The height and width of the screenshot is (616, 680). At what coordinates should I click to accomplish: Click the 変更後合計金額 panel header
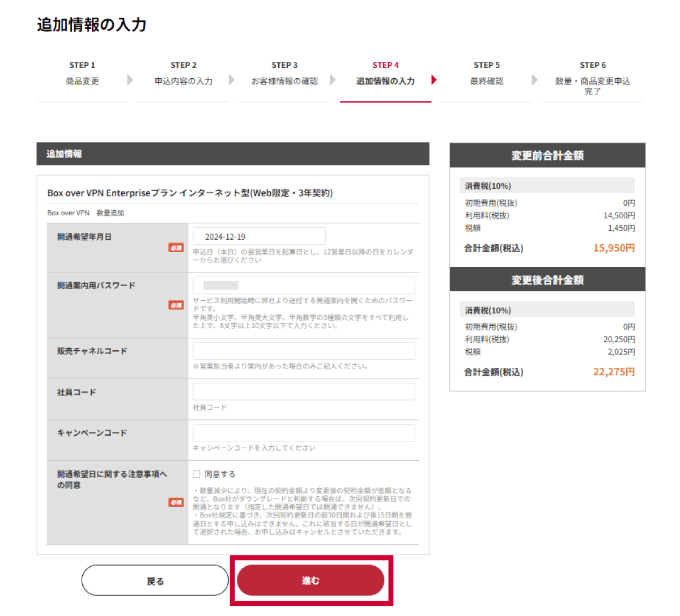coord(547,279)
